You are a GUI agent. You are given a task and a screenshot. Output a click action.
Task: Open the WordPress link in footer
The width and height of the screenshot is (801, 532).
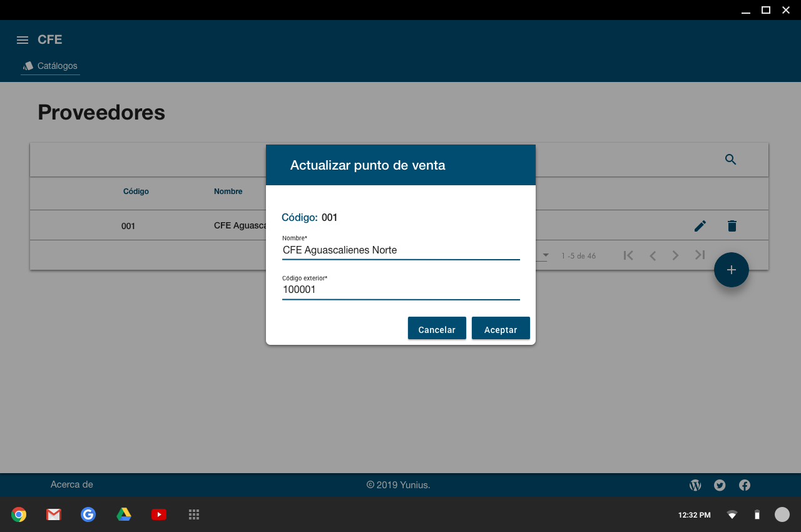(695, 485)
